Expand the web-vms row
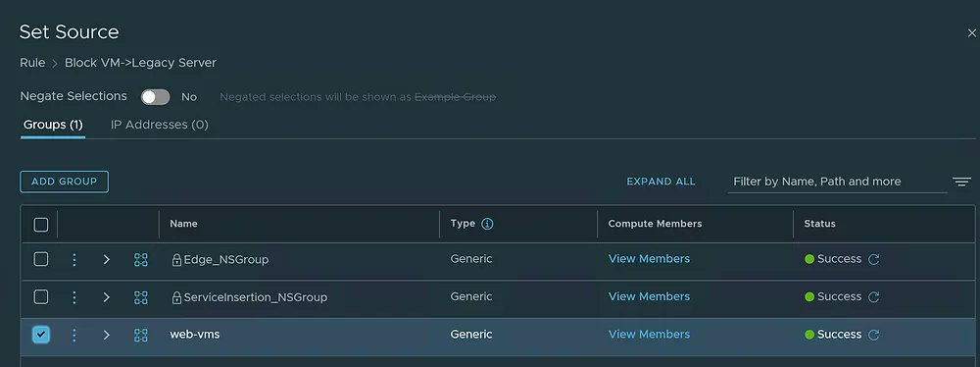980x367 pixels. 106,335
